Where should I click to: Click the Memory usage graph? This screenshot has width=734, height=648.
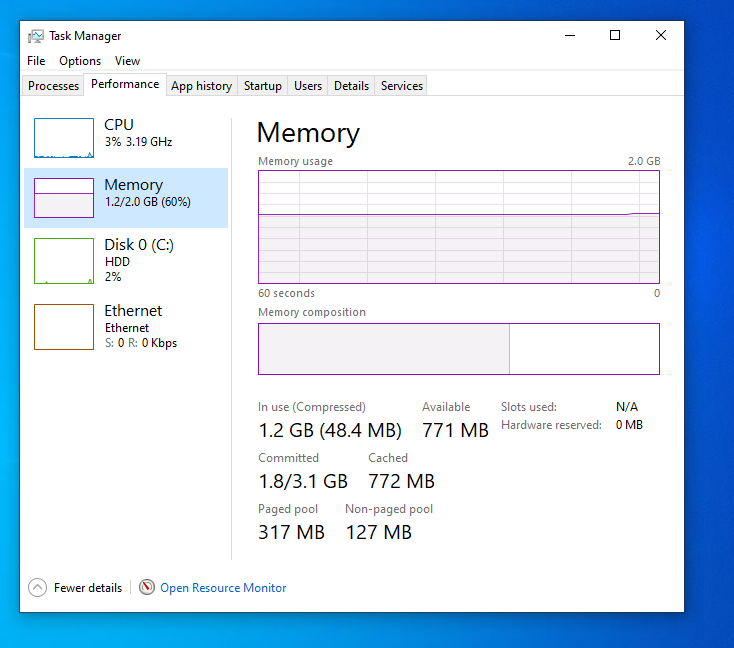coord(458,227)
